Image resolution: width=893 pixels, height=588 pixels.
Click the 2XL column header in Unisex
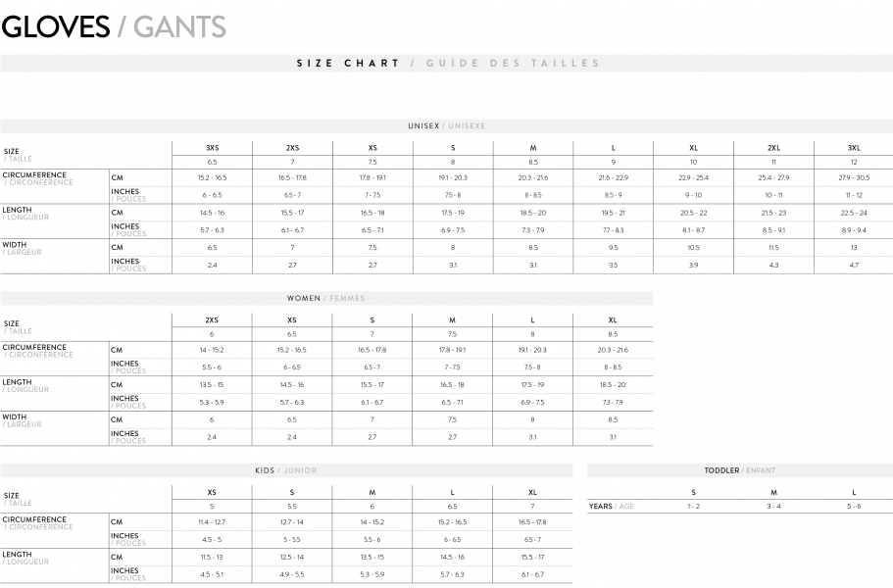773,147
